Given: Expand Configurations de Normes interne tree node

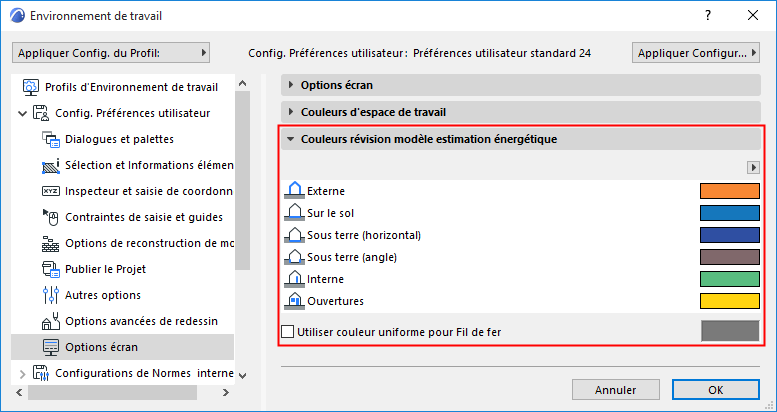Looking at the screenshot, I should point(23,374).
